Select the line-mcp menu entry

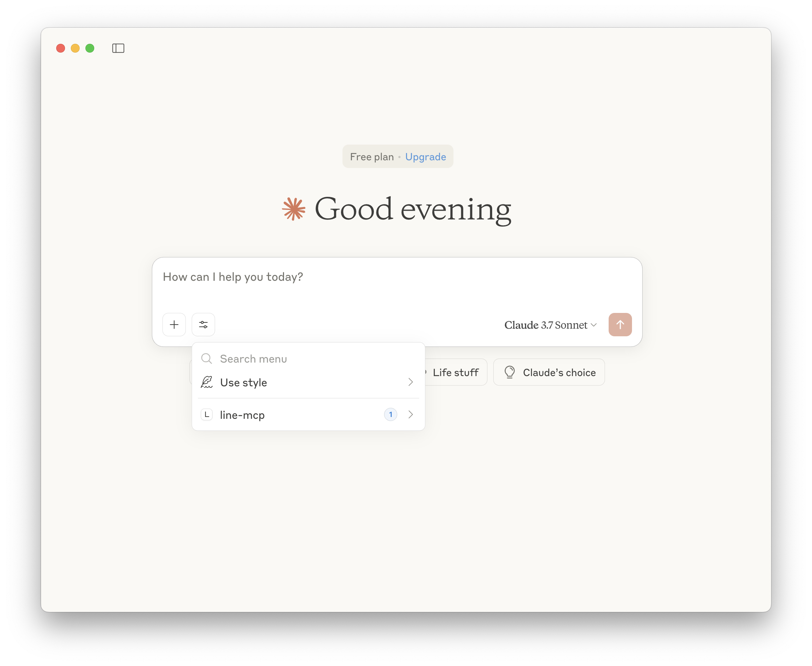coord(308,414)
